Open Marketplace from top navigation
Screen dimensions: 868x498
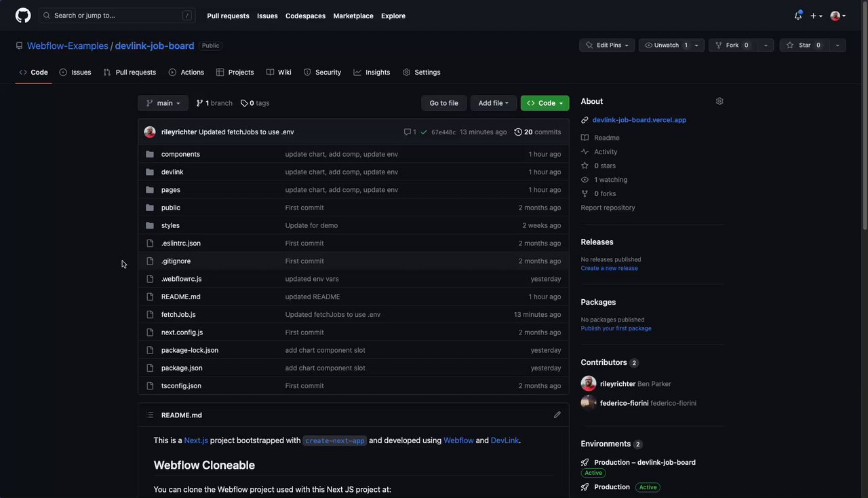pyautogui.click(x=353, y=16)
